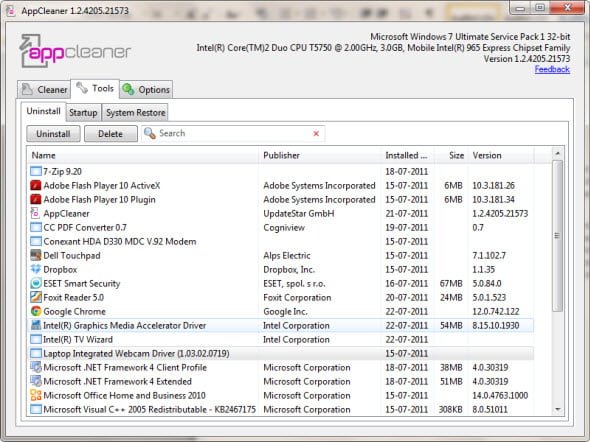The width and height of the screenshot is (590, 442).
Task: Click the Google Chrome icon in the list
Action: 36,311
